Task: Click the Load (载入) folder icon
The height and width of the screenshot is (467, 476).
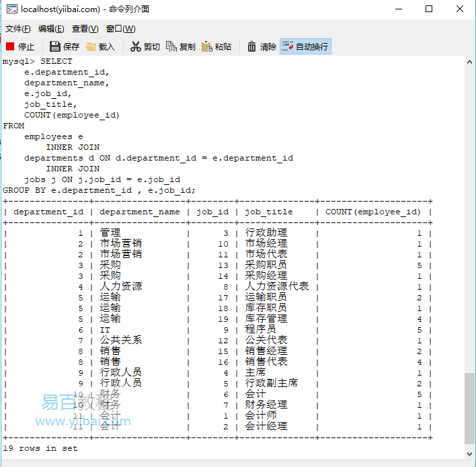Action: click(x=91, y=46)
